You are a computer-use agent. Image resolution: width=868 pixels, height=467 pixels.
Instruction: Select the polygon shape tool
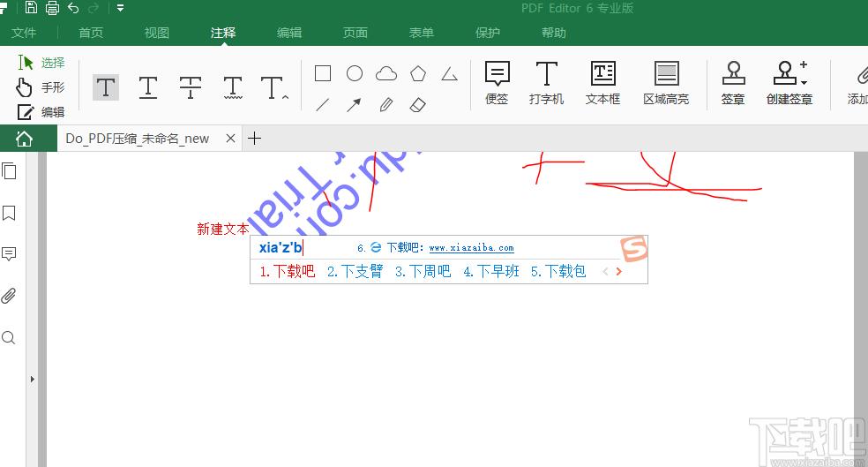[418, 73]
